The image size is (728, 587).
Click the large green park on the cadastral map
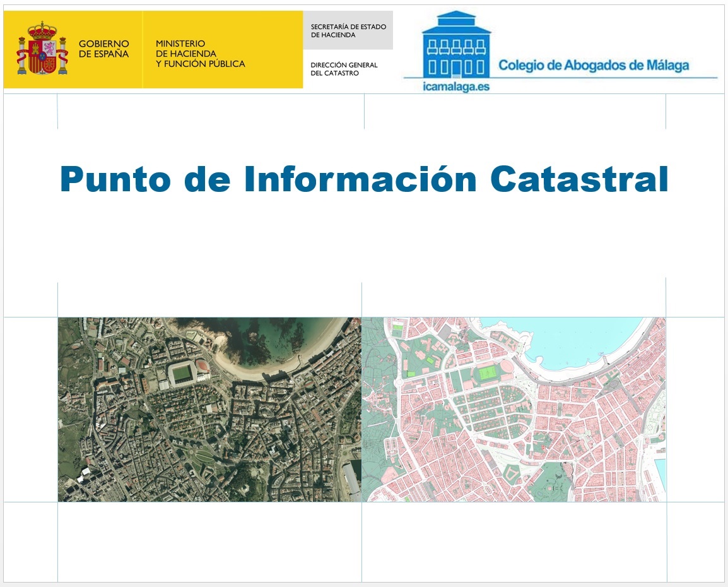[x=548, y=481]
